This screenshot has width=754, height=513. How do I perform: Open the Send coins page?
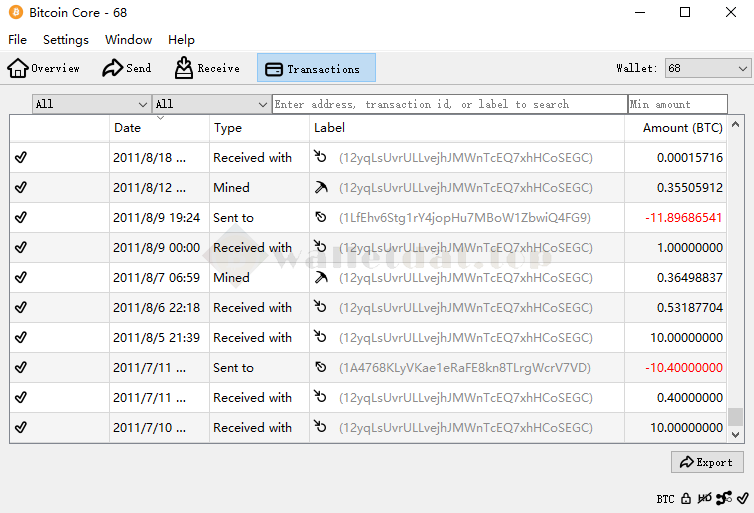point(127,68)
